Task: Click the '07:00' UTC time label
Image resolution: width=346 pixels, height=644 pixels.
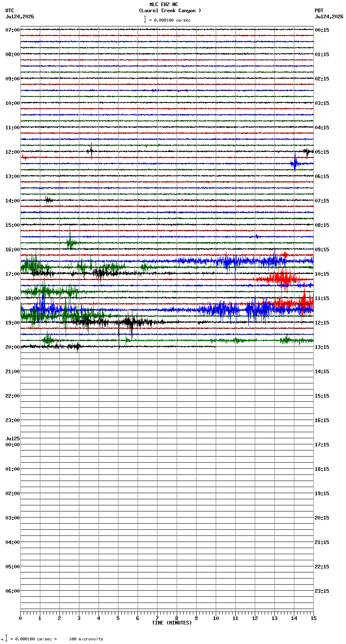Action: (x=13, y=30)
